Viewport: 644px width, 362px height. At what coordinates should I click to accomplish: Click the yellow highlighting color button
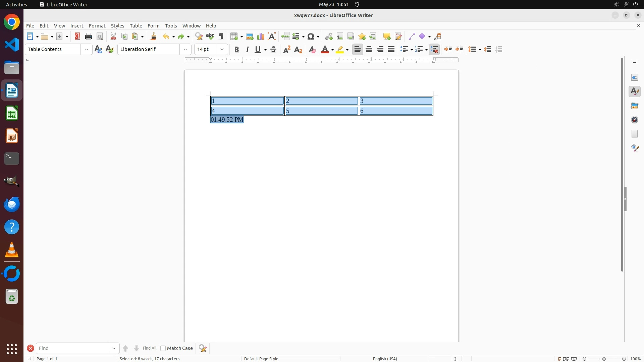tap(340, 50)
